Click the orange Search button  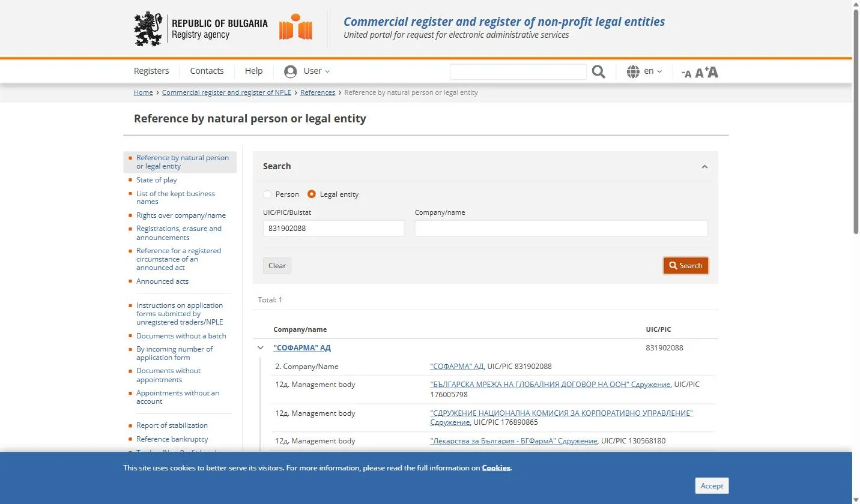tap(686, 266)
